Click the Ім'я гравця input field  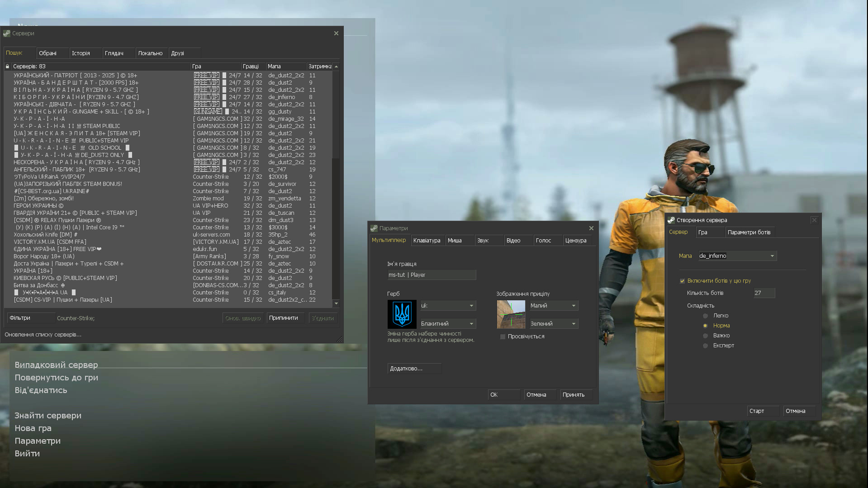click(432, 275)
